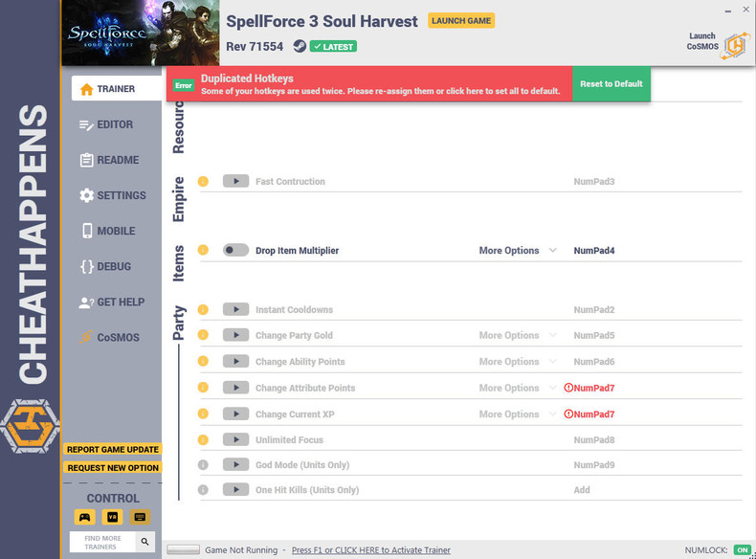The image size is (756, 559).
Task: Change the NumPad3 hotkey for Fast Contruction
Action: [x=594, y=181]
